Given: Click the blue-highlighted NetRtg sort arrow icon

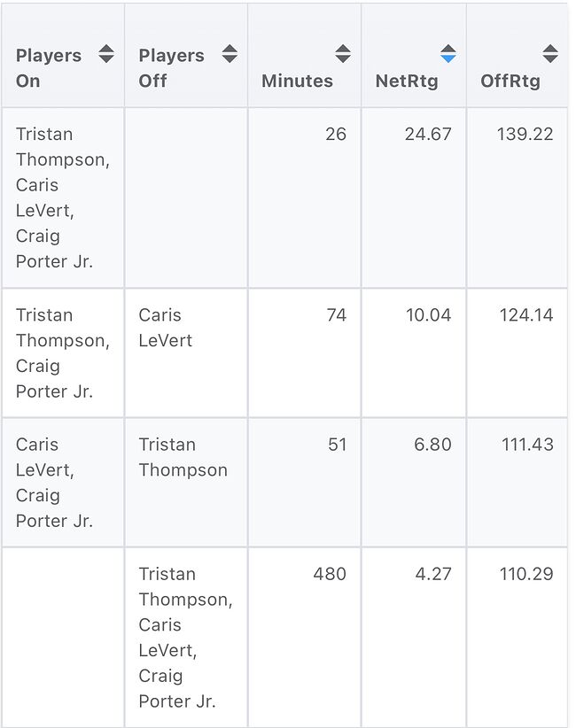Looking at the screenshot, I should 448,54.
